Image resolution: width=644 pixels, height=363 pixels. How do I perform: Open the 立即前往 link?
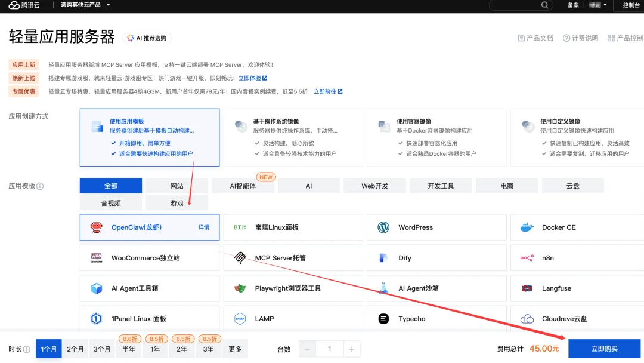click(325, 91)
